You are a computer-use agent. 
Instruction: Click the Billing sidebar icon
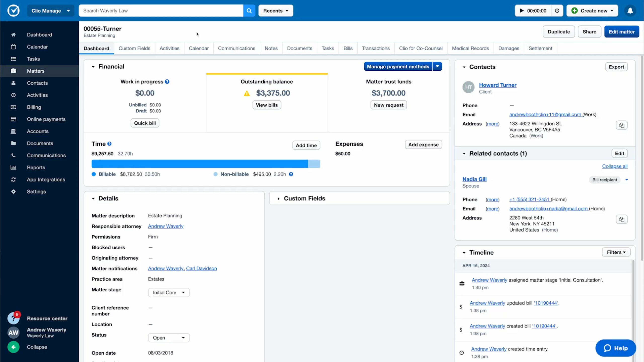13,107
